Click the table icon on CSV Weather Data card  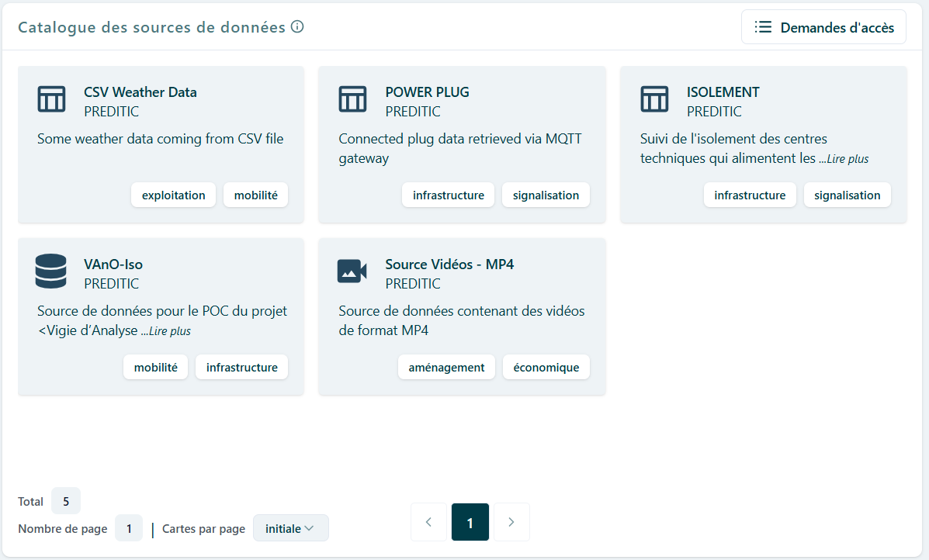click(51, 99)
